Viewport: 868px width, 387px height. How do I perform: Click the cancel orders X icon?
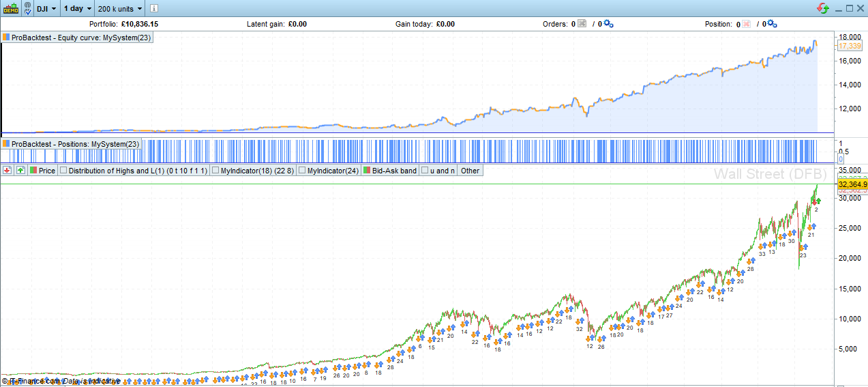[x=582, y=24]
